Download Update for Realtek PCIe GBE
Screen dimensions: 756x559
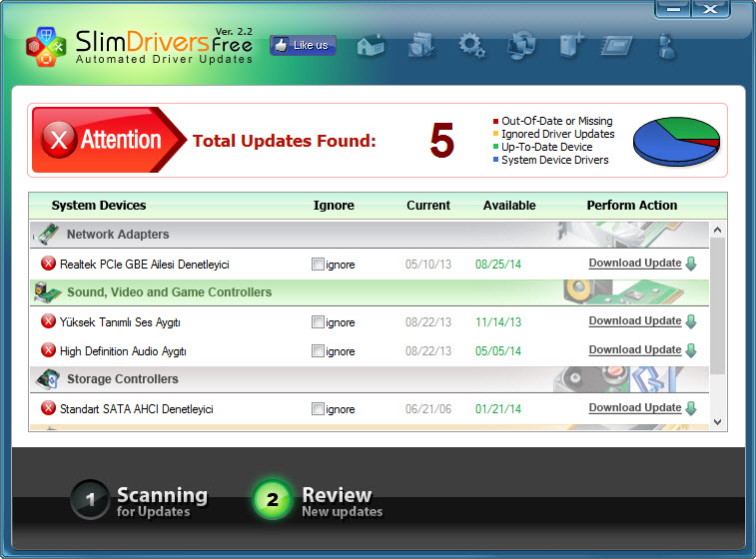635,264
